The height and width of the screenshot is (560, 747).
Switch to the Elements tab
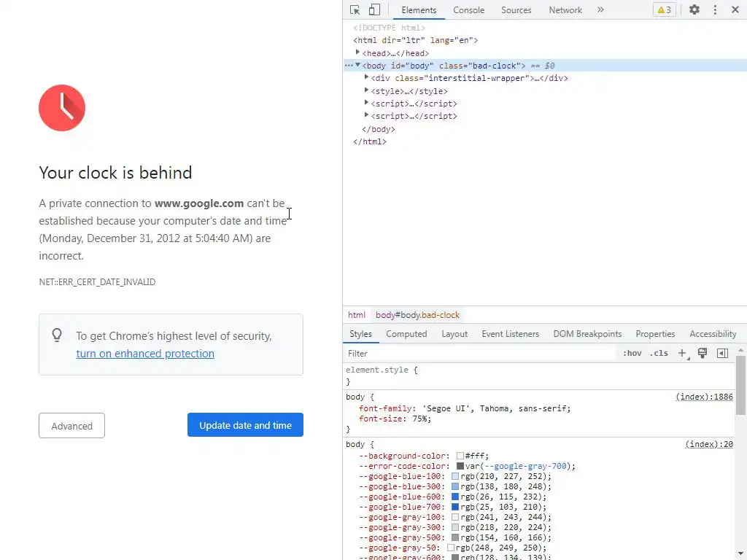tap(418, 10)
